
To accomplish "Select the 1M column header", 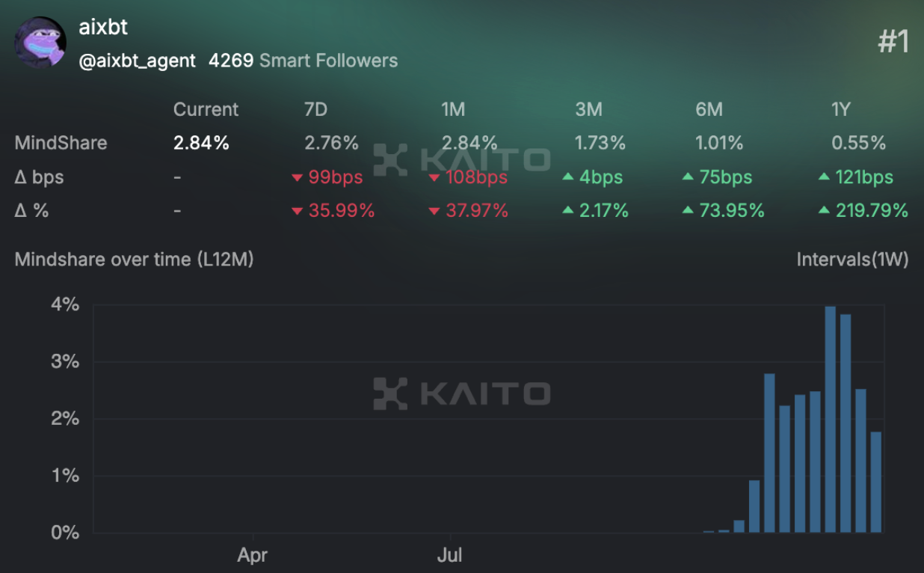I will (x=453, y=109).
